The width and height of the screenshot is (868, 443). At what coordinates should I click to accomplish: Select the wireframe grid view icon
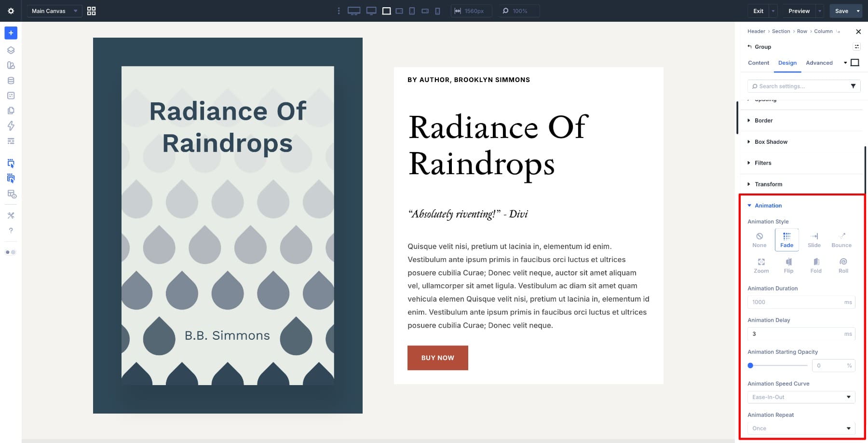click(91, 11)
